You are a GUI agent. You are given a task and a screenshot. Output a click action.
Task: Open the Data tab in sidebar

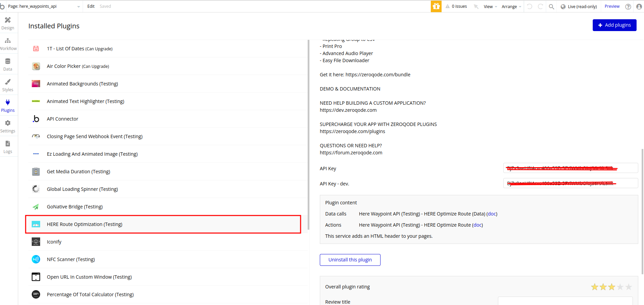(8, 65)
